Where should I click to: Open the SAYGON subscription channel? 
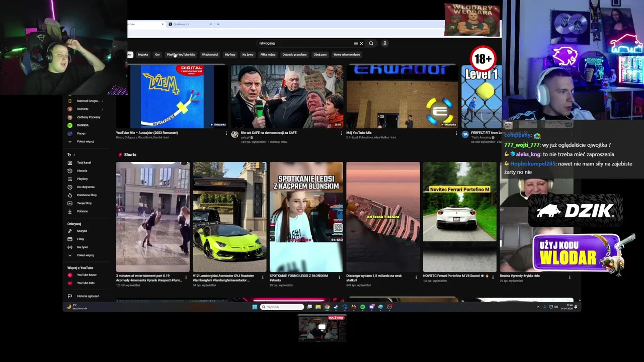82,109
